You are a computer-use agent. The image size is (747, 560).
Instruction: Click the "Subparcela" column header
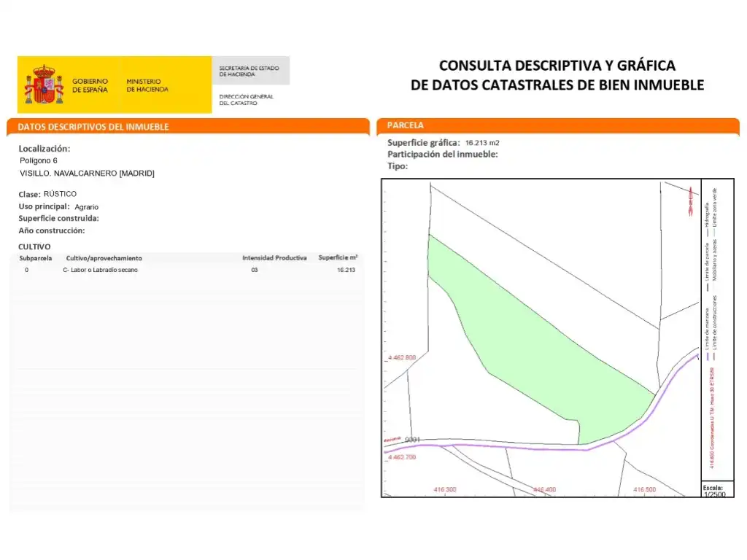[36, 258]
